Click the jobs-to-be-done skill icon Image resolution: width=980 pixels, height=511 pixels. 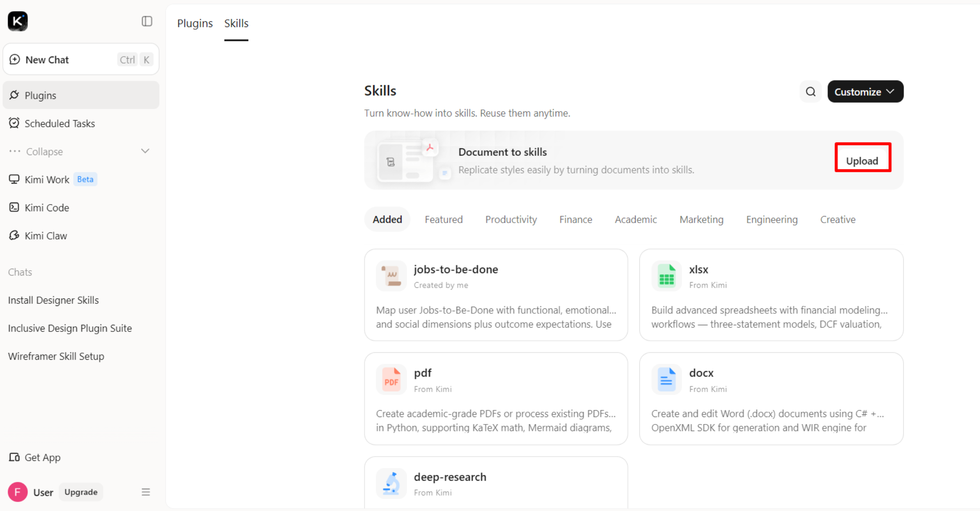[391, 276]
